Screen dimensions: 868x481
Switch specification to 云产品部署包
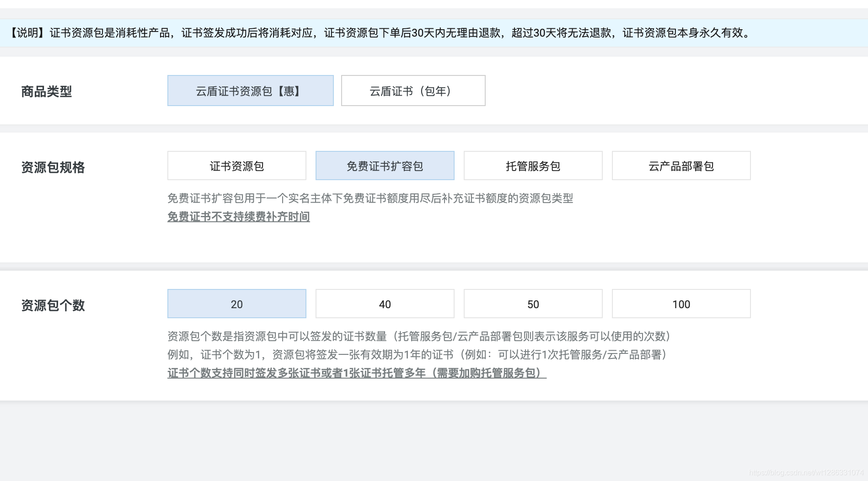click(681, 166)
